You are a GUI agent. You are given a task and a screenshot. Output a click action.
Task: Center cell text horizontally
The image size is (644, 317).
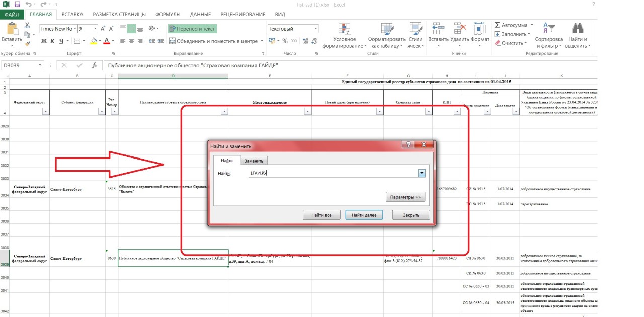pyautogui.click(x=131, y=41)
